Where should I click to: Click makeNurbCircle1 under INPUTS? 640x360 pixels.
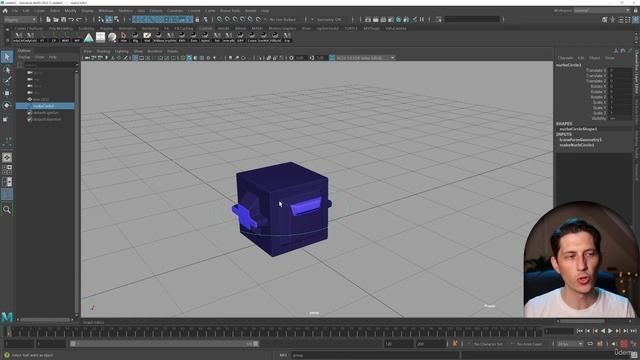click(577, 145)
